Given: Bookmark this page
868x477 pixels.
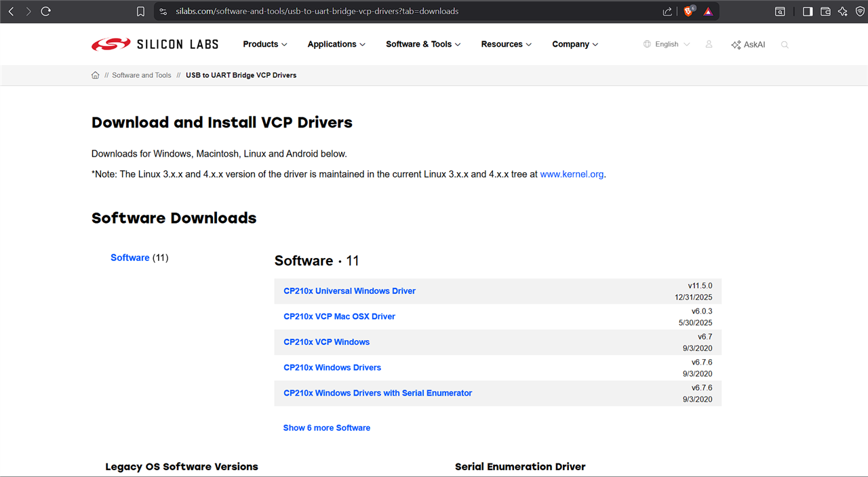Looking at the screenshot, I should pos(140,12).
